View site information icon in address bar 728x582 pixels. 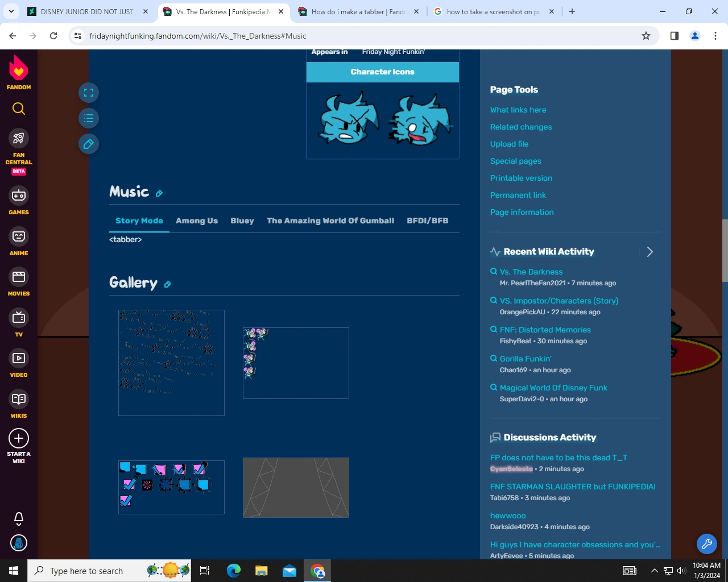coord(78,36)
